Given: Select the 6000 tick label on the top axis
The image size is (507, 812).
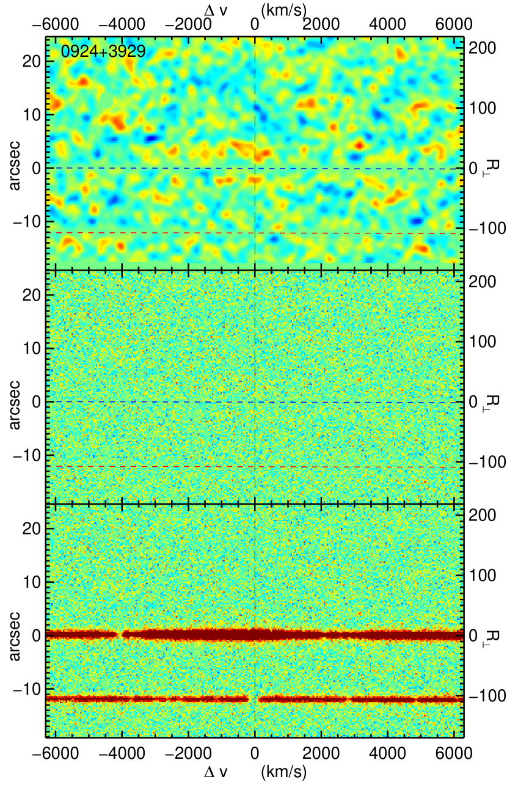Looking at the screenshot, I should click(x=453, y=26).
